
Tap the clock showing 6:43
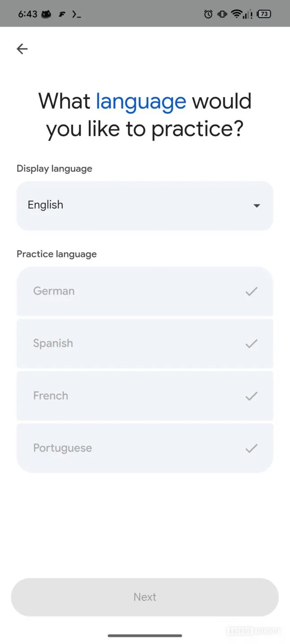(x=28, y=14)
